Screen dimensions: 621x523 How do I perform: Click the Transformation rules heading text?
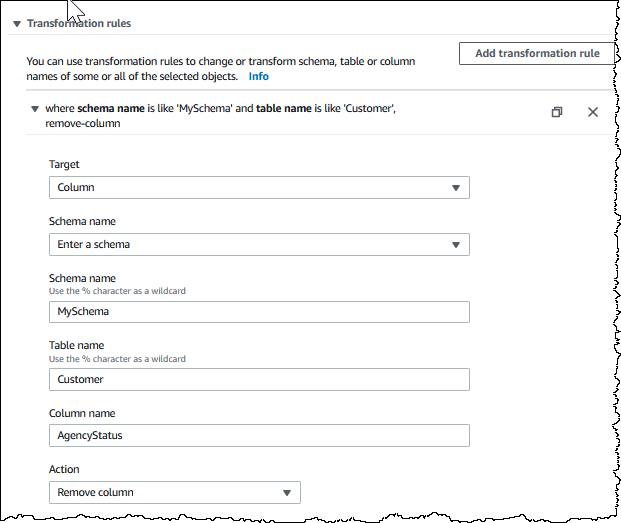(x=79, y=23)
